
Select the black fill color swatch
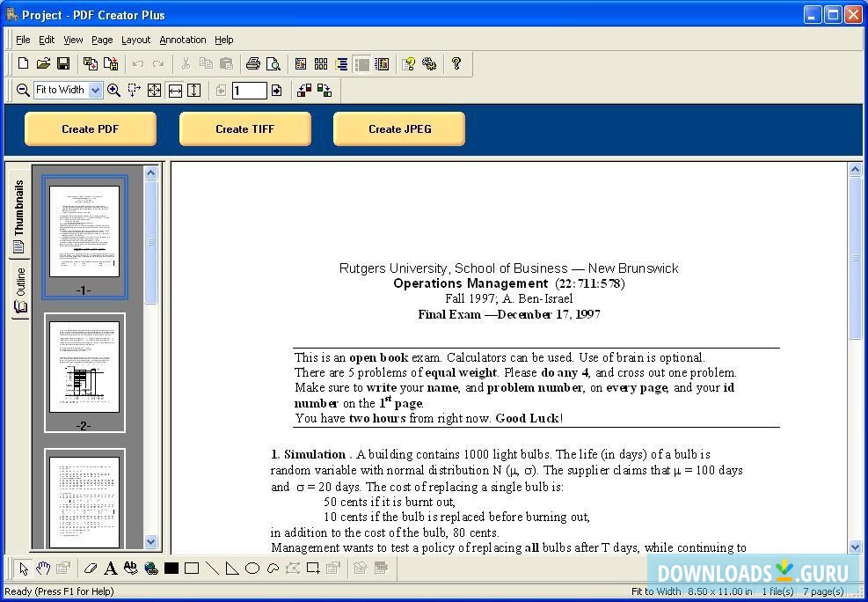(171, 568)
